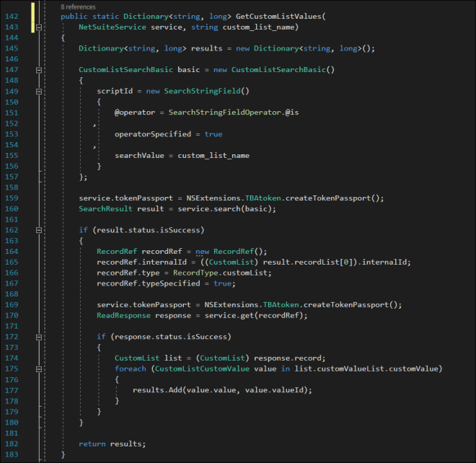Collapse the if response.status.isSuccess block
The width and height of the screenshot is (476, 463).
[39, 337]
